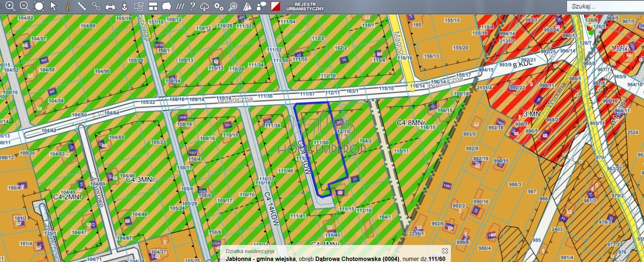Image resolution: width=644 pixels, height=262 pixels.
Task: Click the zoom in magnifier tool
Action: click(x=10, y=6)
